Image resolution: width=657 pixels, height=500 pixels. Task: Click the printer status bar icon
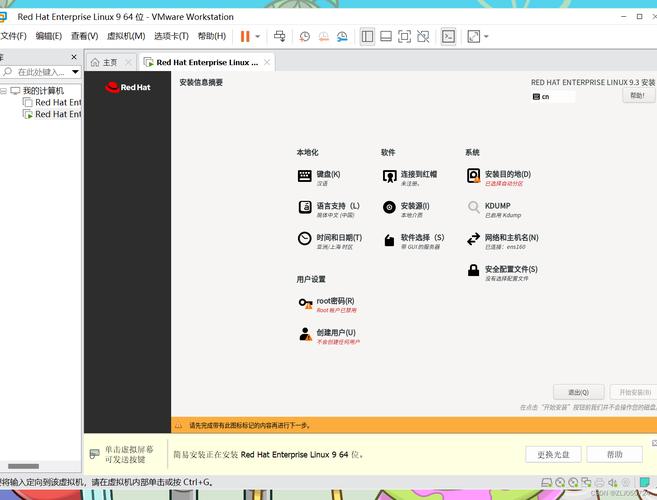pyautogui.click(x=600, y=482)
